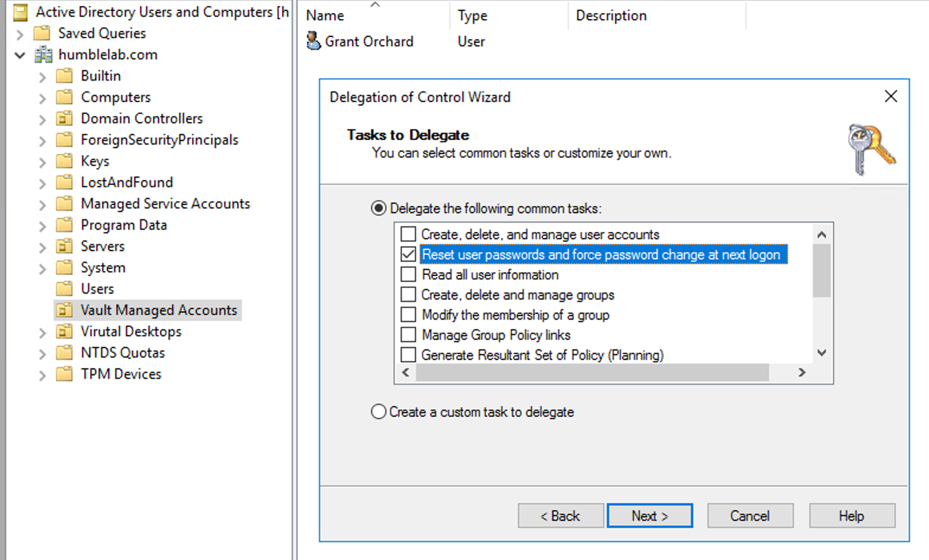Click the Computers folder icon
This screenshot has width=929, height=560.
[64, 97]
